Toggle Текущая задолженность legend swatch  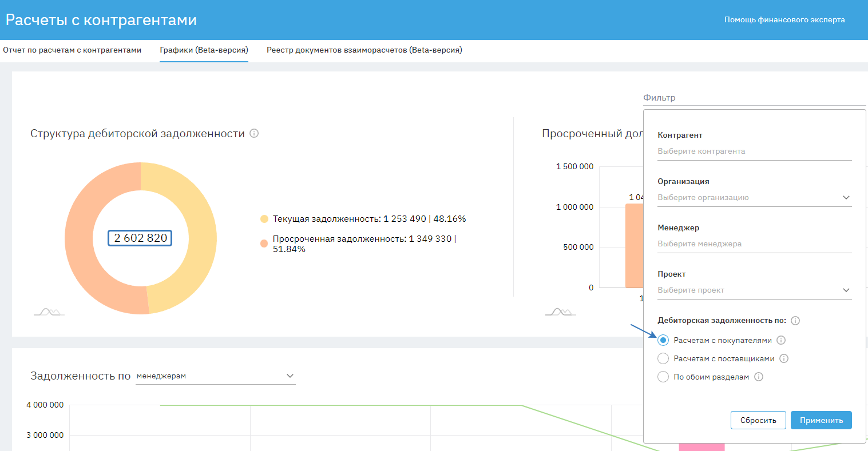point(264,219)
